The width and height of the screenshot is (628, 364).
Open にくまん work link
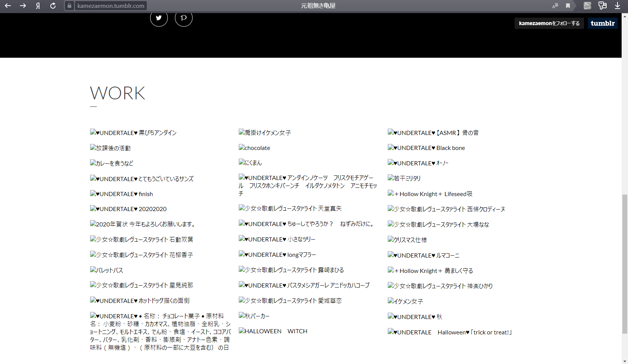pos(250,163)
